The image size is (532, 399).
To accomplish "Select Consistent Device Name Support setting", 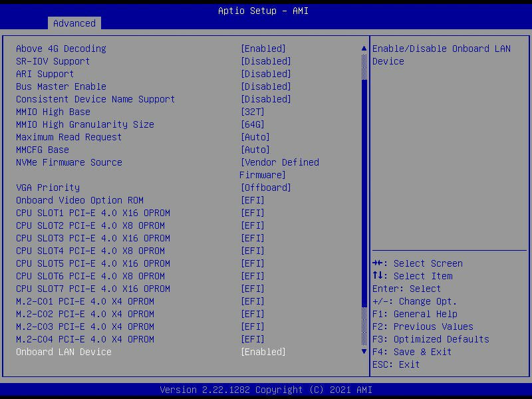I will 95,99.
